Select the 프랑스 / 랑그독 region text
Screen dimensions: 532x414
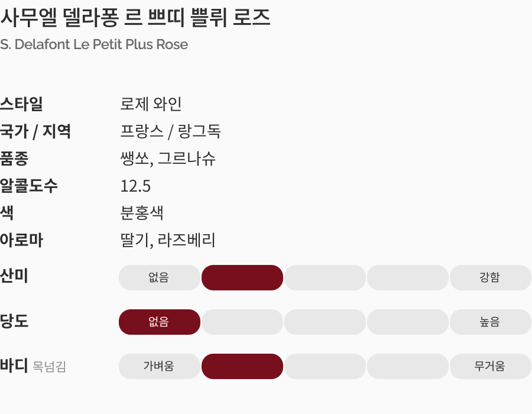(170, 131)
